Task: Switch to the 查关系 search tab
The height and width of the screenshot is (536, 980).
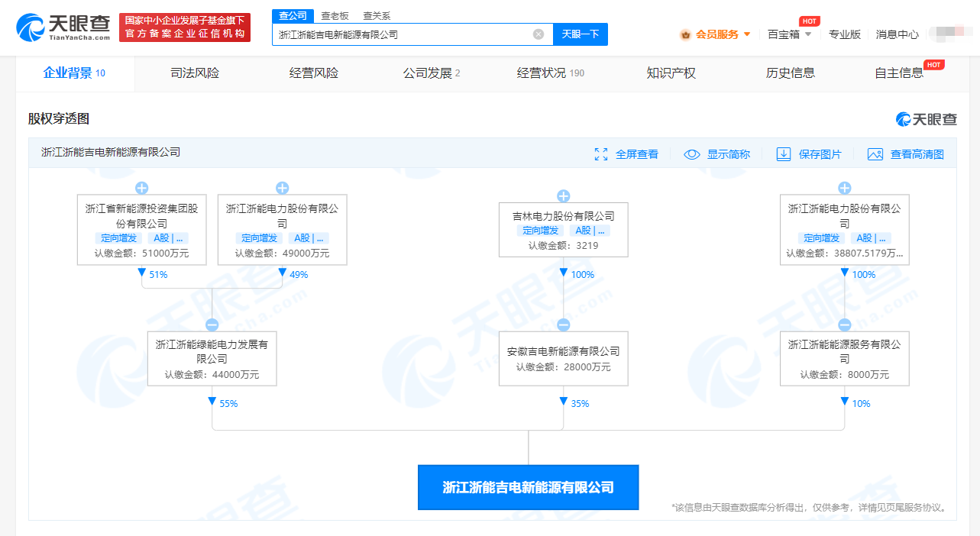Action: coord(377,15)
